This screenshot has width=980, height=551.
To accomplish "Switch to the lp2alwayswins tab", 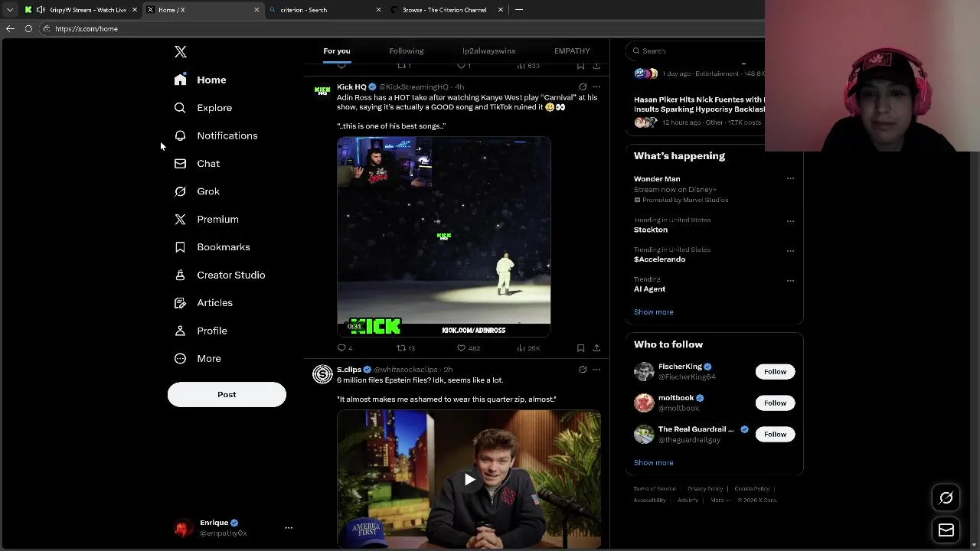I will coord(489,51).
